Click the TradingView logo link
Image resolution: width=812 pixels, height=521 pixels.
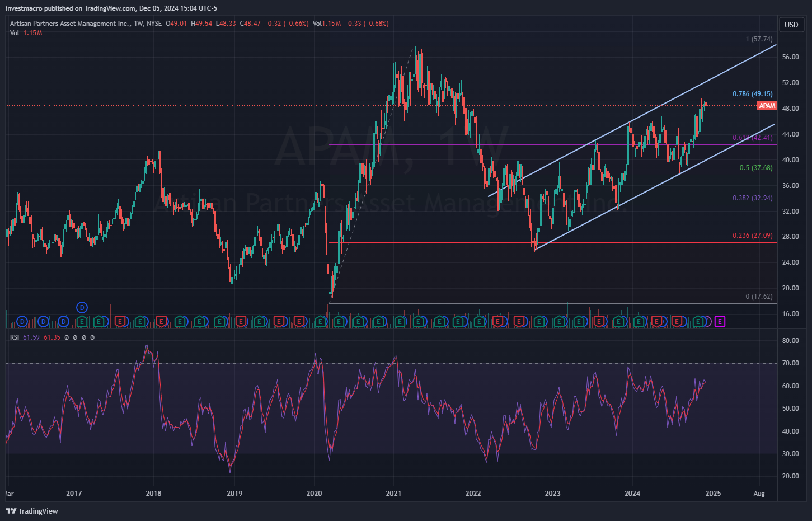tap(32, 511)
